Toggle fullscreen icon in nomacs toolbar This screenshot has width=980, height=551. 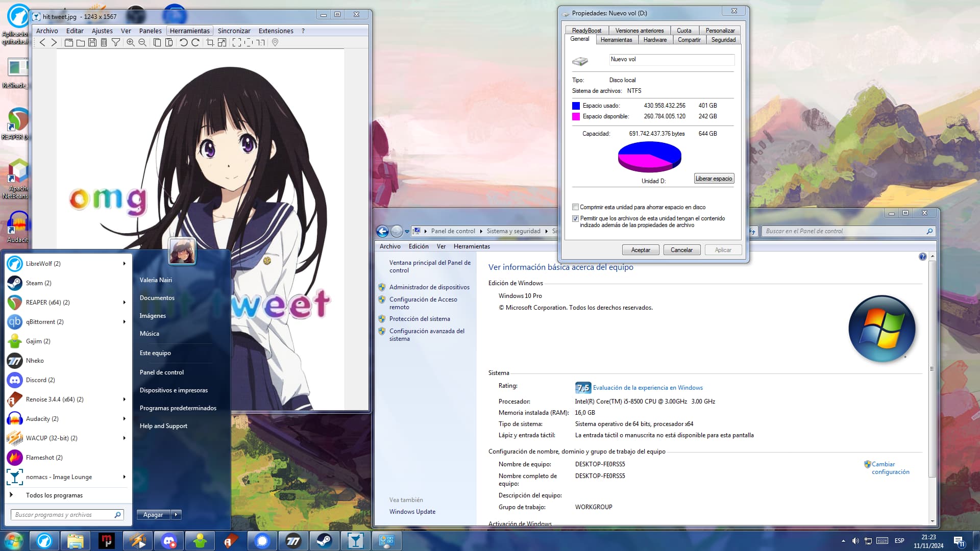coord(237,42)
